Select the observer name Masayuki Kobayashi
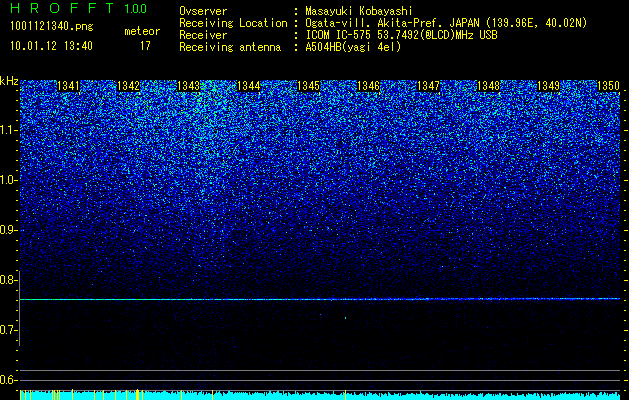The image size is (629, 400). coord(359,11)
